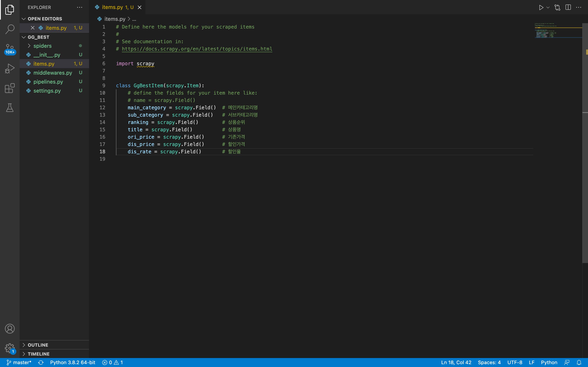Open Explorer more actions ellipsis menu
Viewport: 588px width, 367px height.
(80, 8)
